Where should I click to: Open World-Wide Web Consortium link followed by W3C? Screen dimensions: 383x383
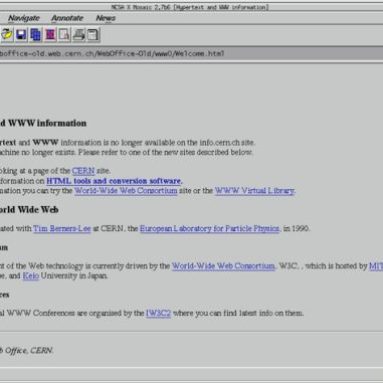click(223, 266)
